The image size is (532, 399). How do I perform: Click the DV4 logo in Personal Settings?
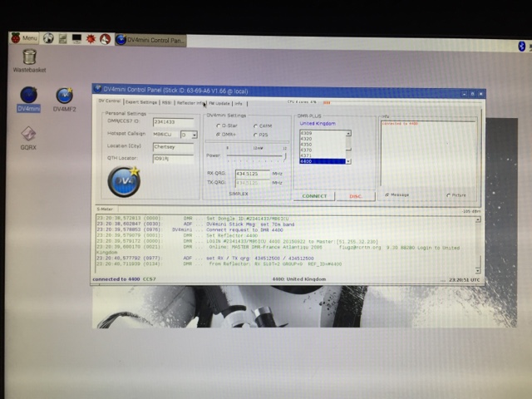(124, 181)
